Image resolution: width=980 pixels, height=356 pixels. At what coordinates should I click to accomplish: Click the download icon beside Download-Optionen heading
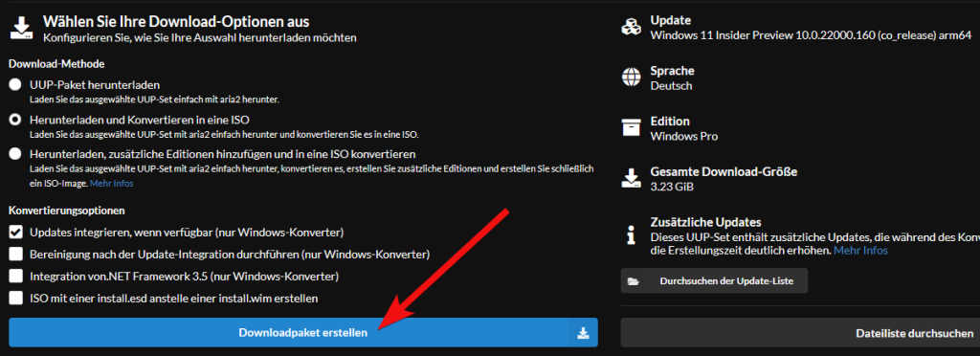(22, 28)
